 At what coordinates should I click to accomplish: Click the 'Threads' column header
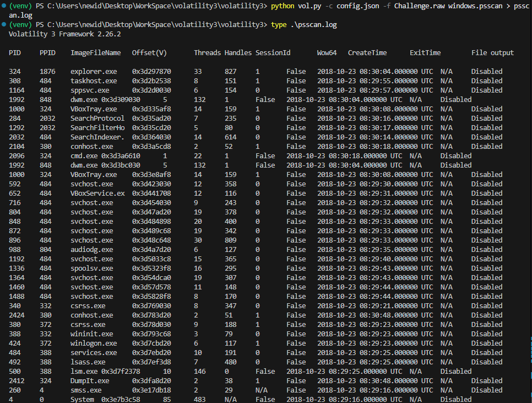[x=207, y=52]
